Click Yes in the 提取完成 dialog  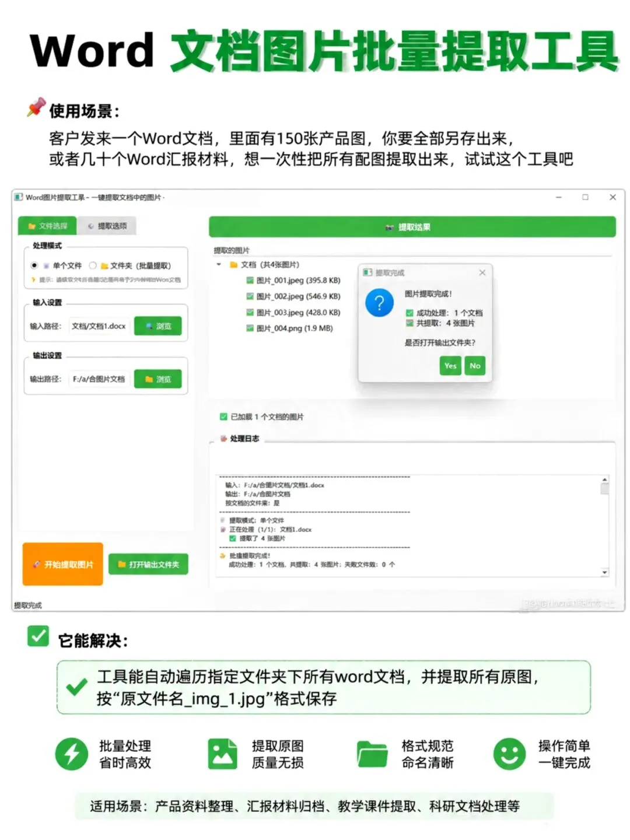point(450,366)
